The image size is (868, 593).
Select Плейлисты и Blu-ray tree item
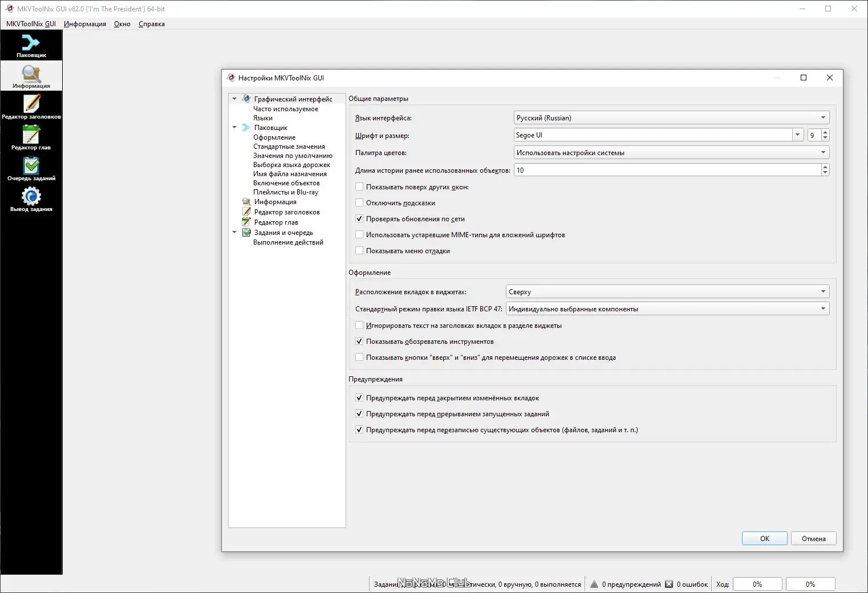pyautogui.click(x=286, y=192)
